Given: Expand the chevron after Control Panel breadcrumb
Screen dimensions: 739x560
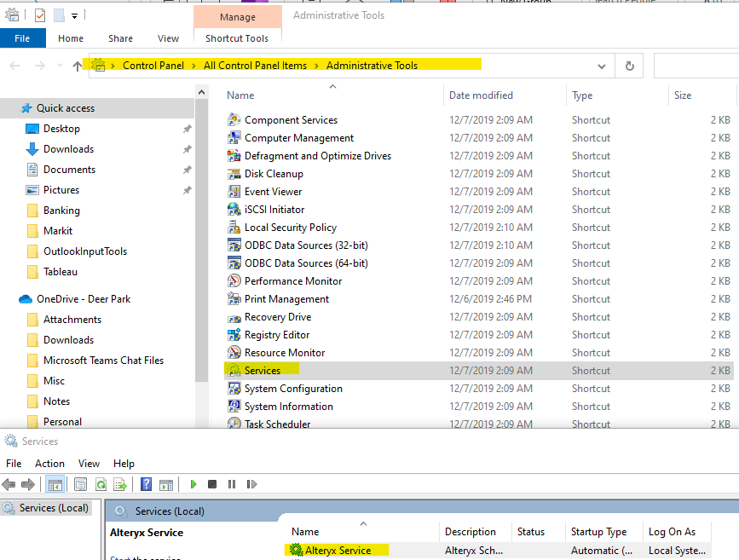Looking at the screenshot, I should [193, 66].
